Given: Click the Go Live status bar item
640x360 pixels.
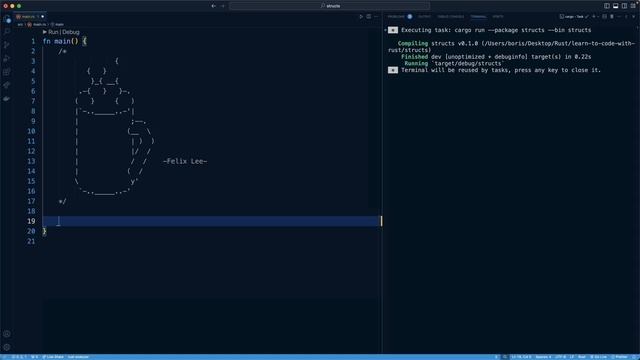Looking at the screenshot, I should (x=599, y=357).
